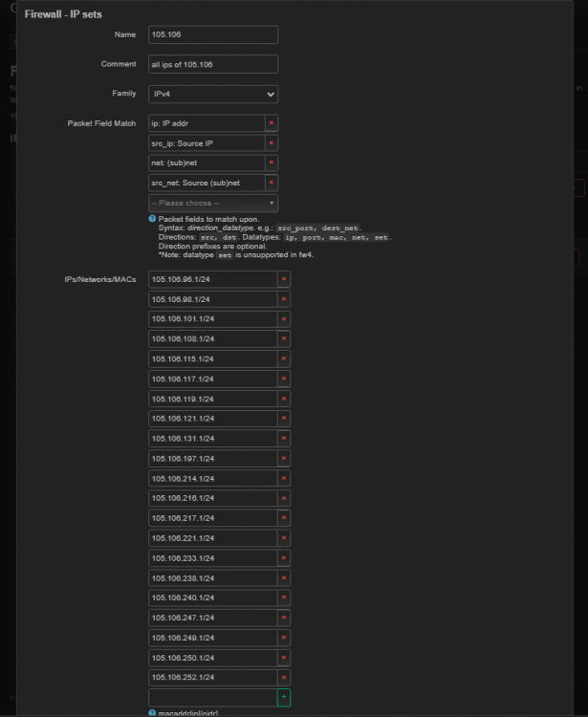Delete the 105.106.238.1/24 entry
The height and width of the screenshot is (717, 588).
(x=284, y=578)
